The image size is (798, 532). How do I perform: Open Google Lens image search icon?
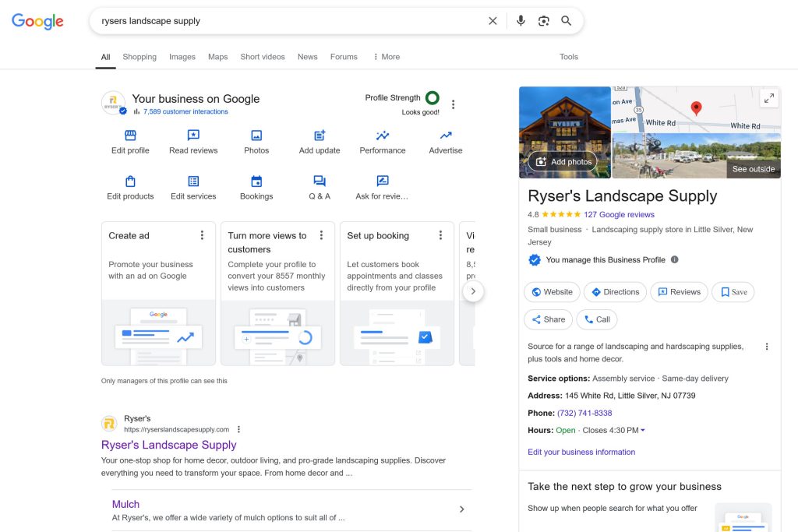coord(543,21)
